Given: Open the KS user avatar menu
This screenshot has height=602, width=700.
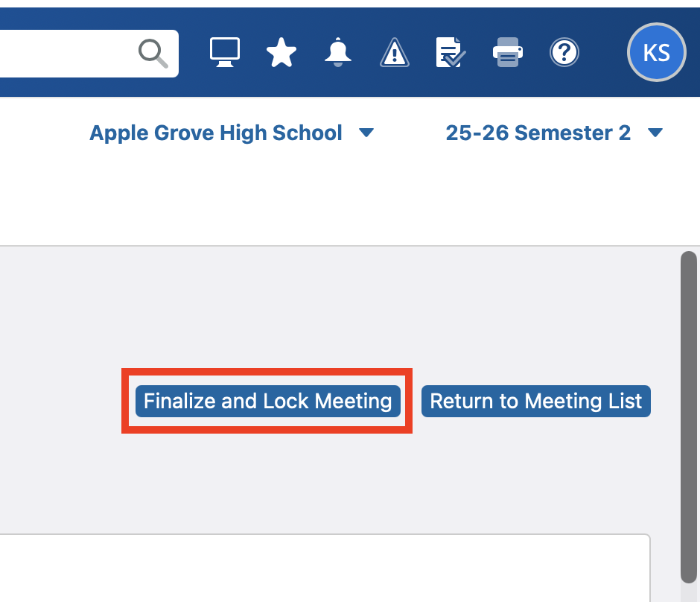Looking at the screenshot, I should [657, 52].
